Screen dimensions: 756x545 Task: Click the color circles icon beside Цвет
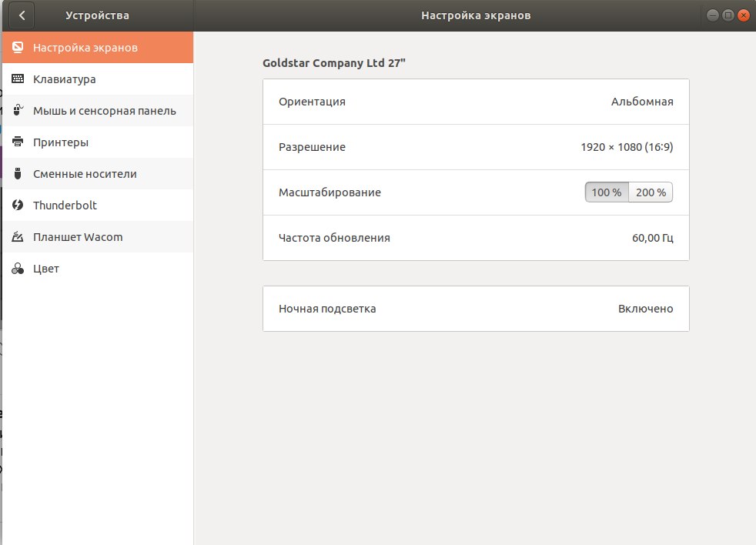18,269
